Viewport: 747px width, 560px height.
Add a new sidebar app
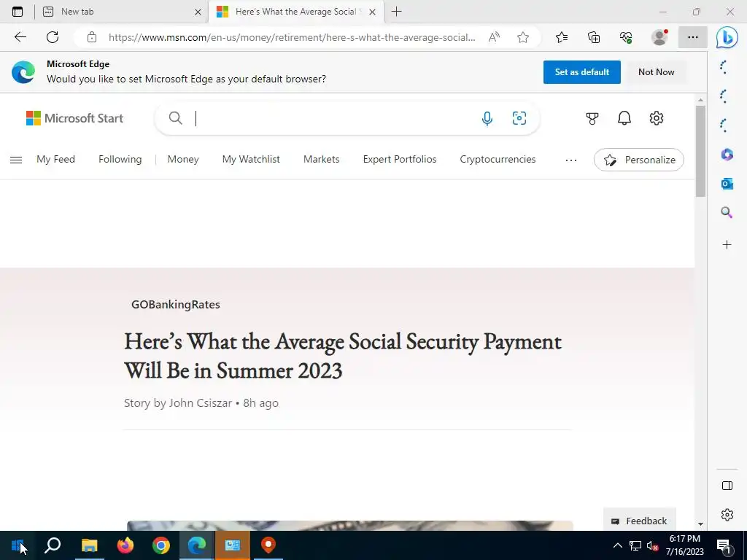pos(727,245)
